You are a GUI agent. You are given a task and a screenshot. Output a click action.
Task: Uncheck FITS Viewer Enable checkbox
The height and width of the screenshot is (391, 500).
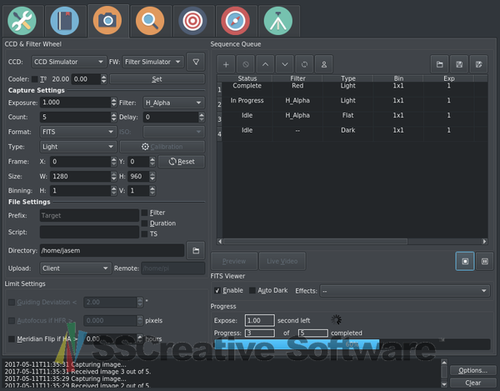217,291
